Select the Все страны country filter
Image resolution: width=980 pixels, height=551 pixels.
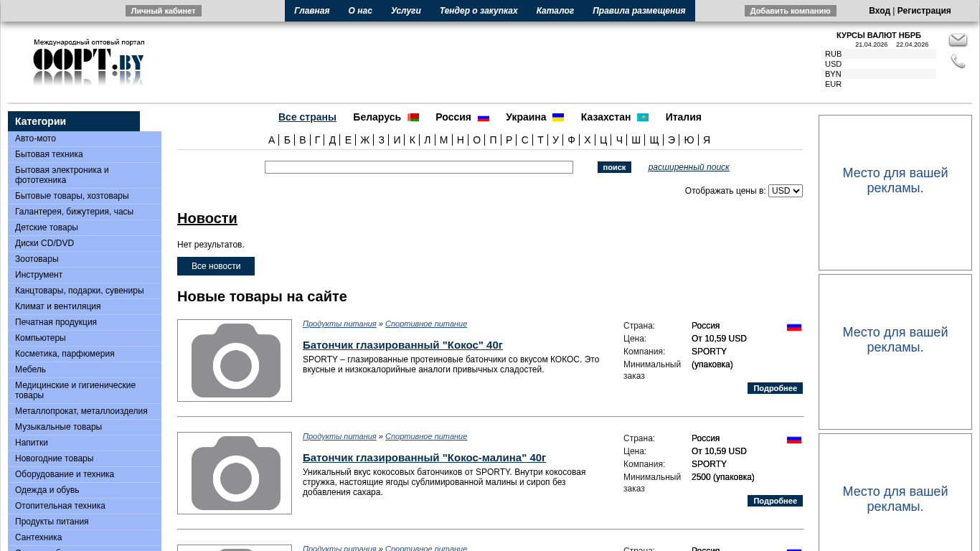[307, 117]
